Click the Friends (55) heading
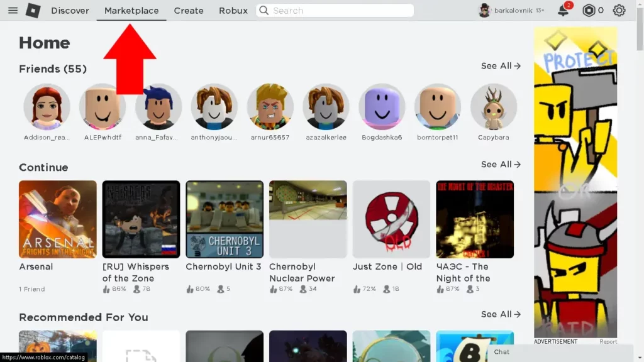The width and height of the screenshot is (644, 362). 53,69
